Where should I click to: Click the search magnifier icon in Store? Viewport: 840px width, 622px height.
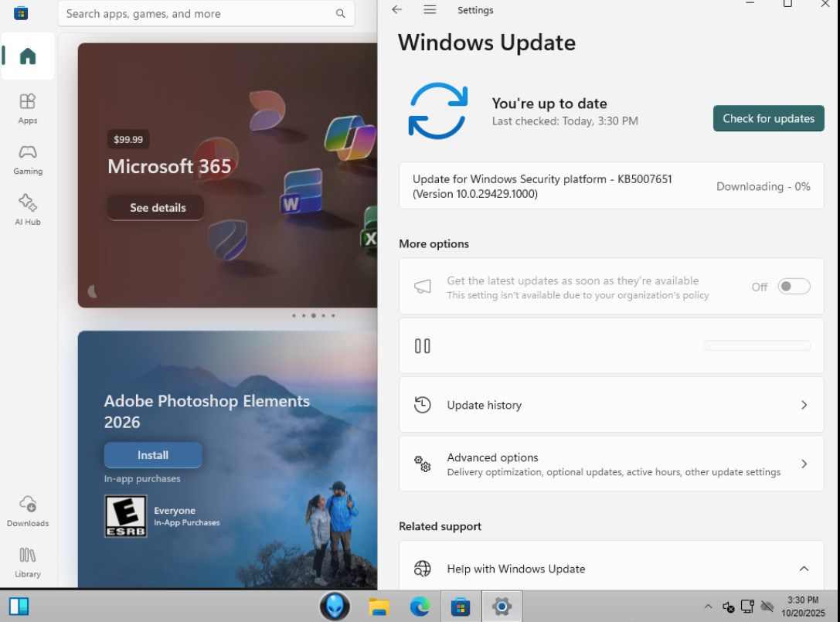[x=340, y=14]
